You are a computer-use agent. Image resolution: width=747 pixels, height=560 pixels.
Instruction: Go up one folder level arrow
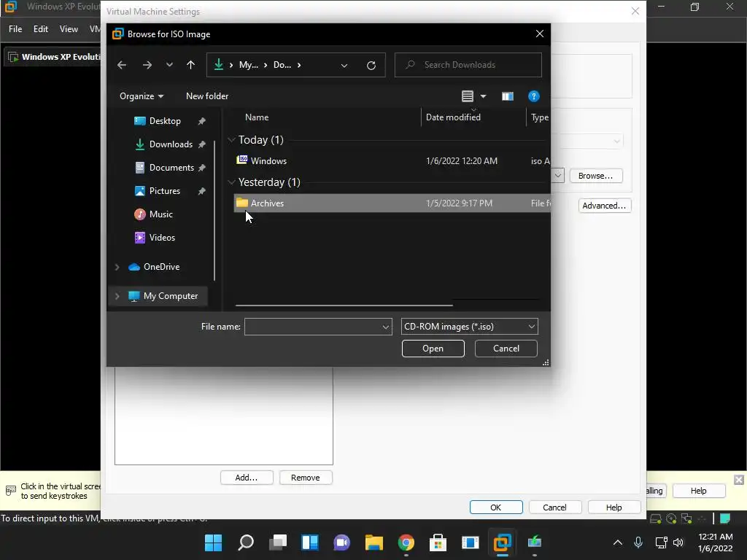tap(190, 65)
